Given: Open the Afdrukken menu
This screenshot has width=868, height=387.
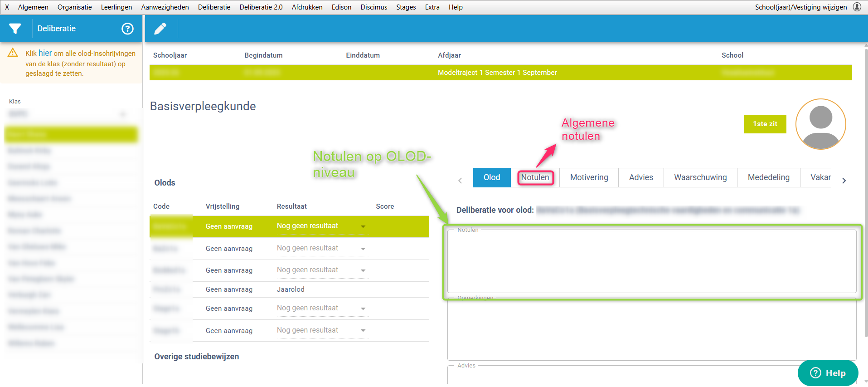Looking at the screenshot, I should click(x=307, y=7).
